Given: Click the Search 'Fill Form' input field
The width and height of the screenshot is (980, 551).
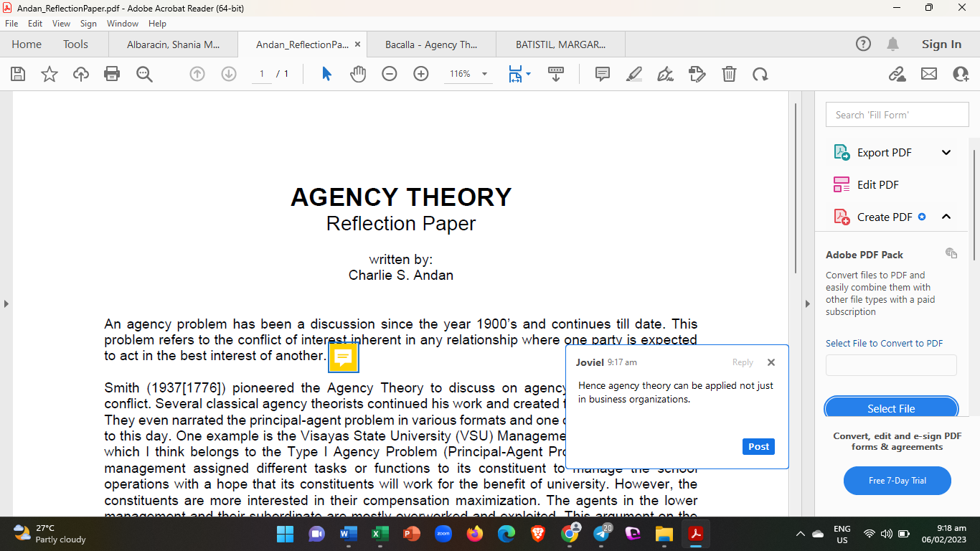Looking at the screenshot, I should pos(897,115).
